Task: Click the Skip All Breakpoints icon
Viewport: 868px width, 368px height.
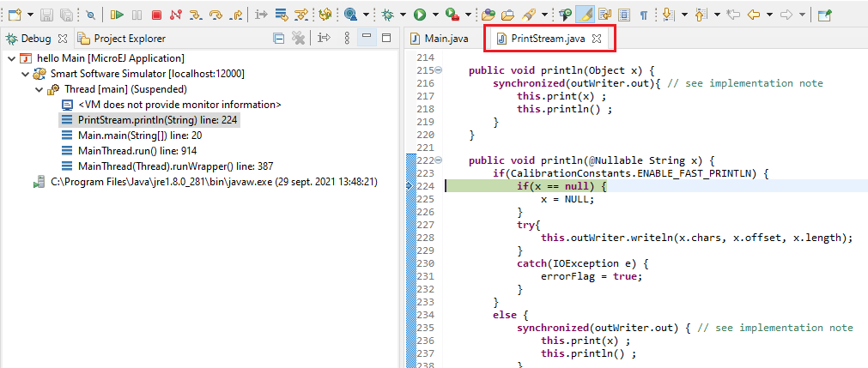Action: pos(91,15)
